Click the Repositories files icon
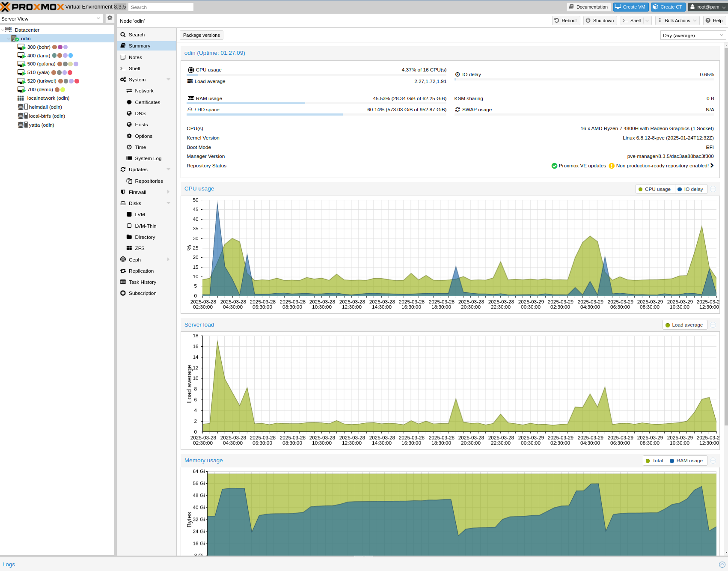The image size is (728, 571). pyautogui.click(x=129, y=181)
